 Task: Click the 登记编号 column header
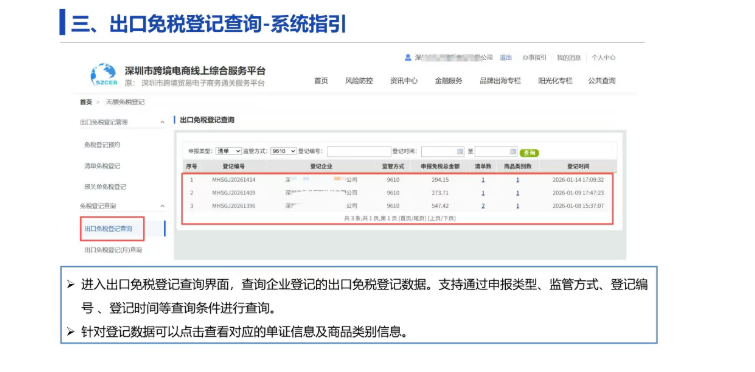pos(234,167)
